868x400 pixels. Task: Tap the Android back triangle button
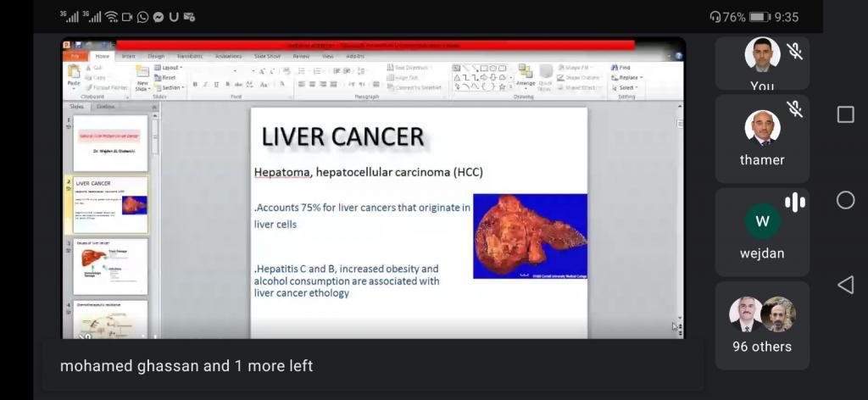click(845, 285)
